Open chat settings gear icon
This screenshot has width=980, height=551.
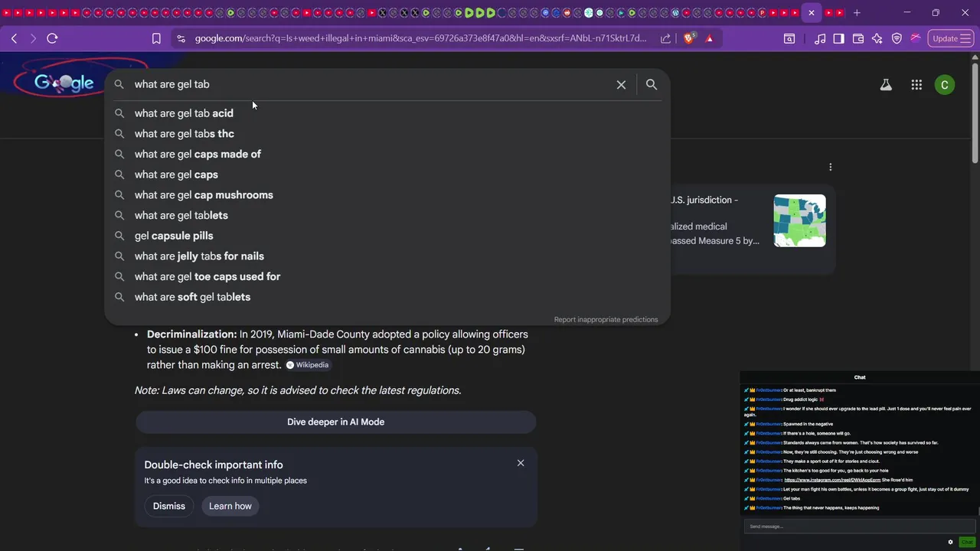(x=950, y=542)
